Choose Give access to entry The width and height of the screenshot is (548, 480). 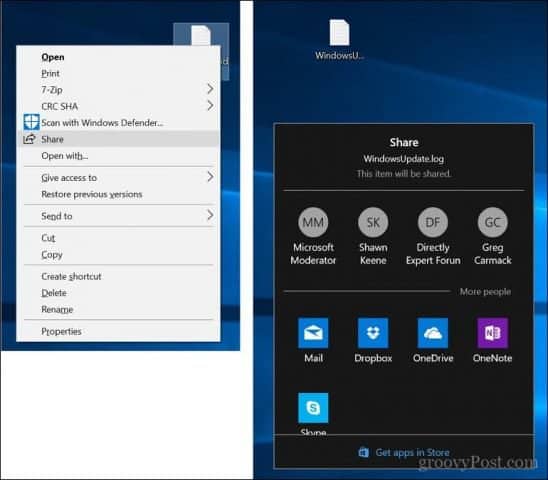tap(118, 178)
